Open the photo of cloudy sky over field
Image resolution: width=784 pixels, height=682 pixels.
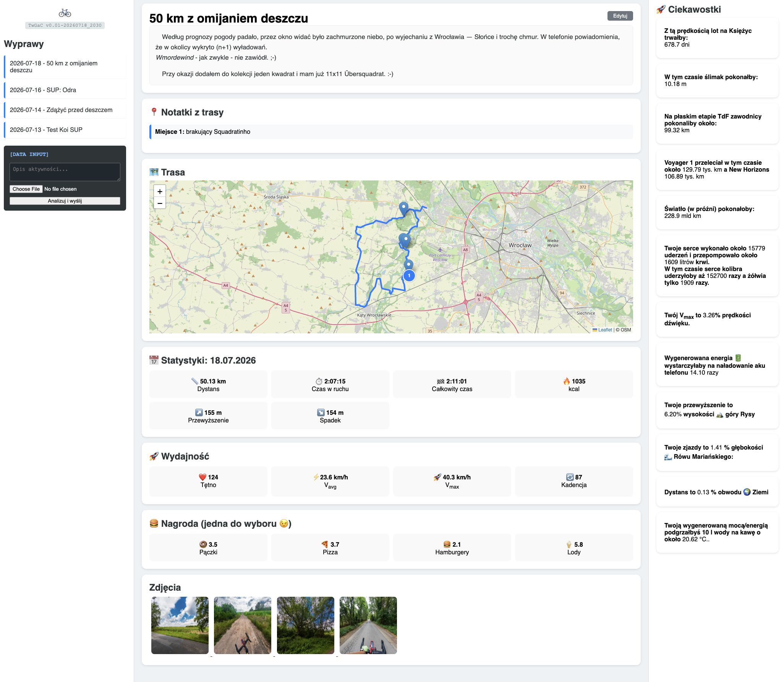pos(180,625)
